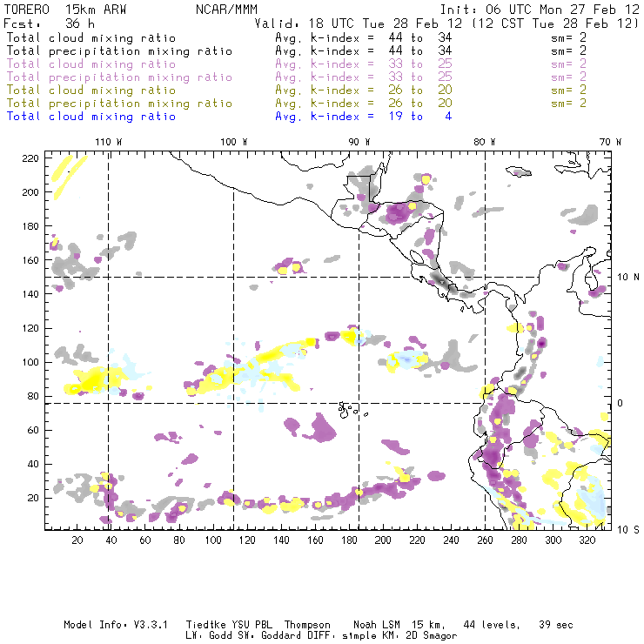Viewport: 644px width, 644px height.
Task: Click '160' on the horizontal axis
Action: coord(315,540)
